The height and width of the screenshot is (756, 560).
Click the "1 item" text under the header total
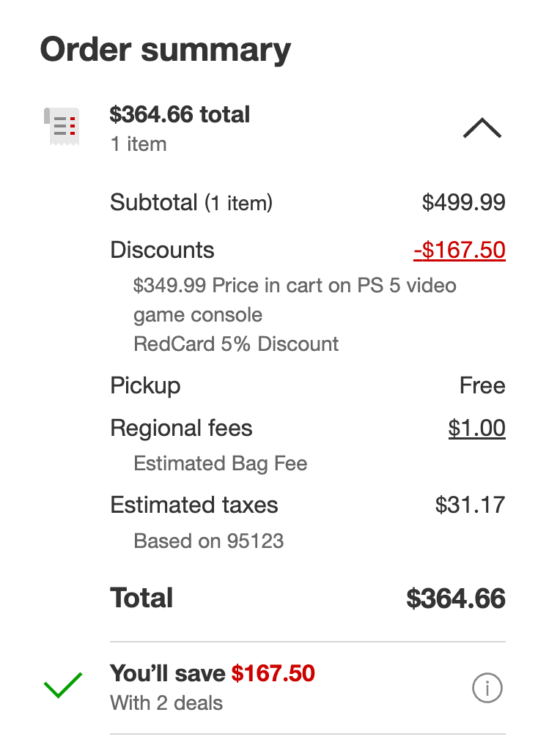(x=139, y=144)
